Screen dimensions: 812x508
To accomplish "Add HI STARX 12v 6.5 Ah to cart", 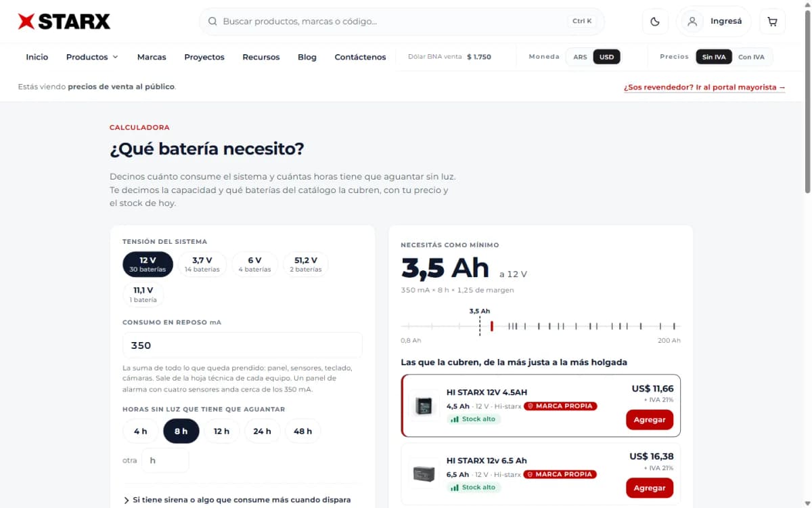I will [x=650, y=488].
